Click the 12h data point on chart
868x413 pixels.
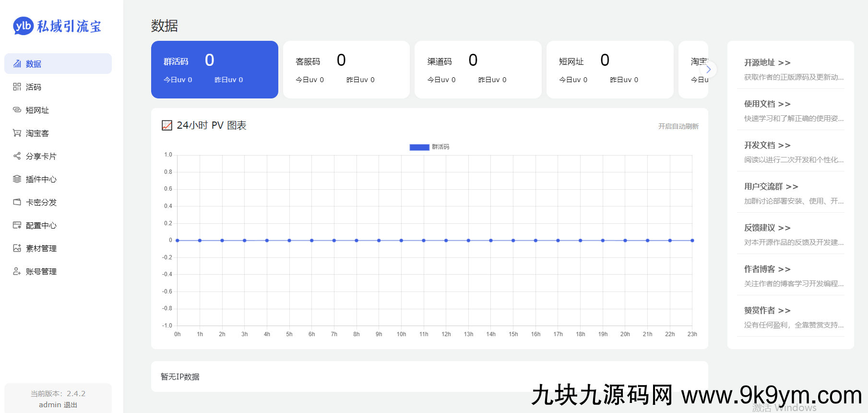pyautogui.click(x=446, y=241)
